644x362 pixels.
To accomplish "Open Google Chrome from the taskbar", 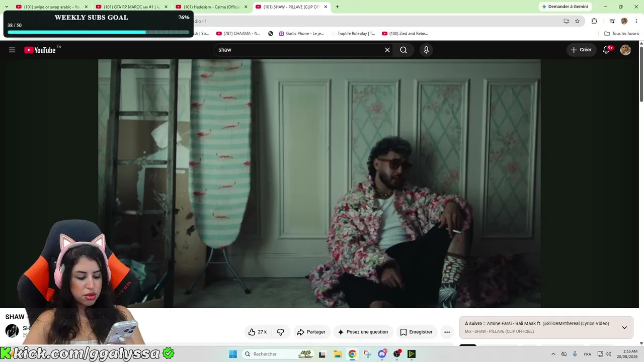I will [352, 354].
